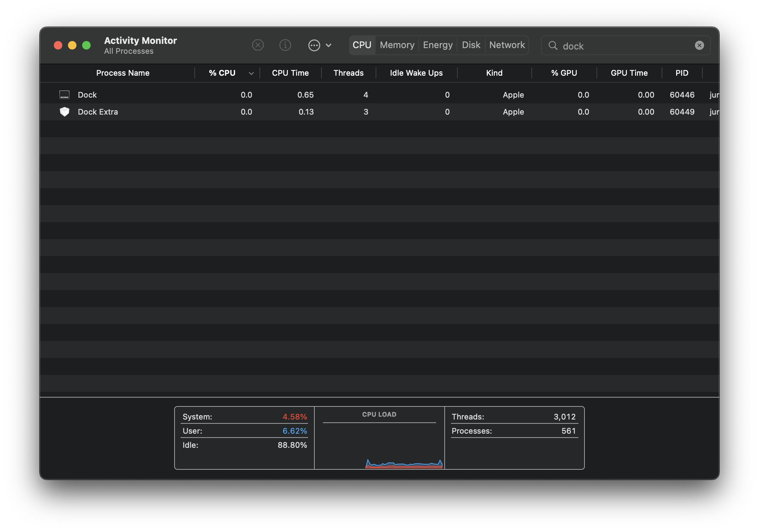Open the process info inspector icon
The height and width of the screenshot is (532, 759).
[285, 45]
